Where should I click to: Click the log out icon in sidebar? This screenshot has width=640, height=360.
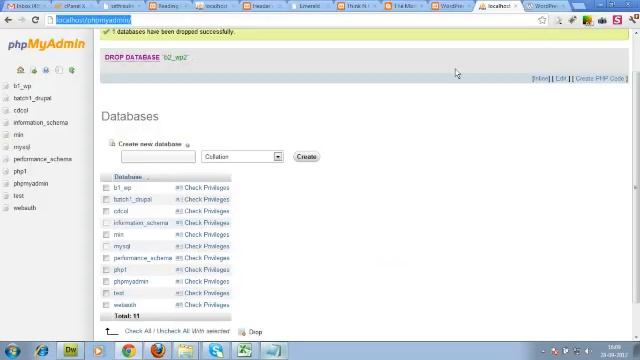pyautogui.click(x=34, y=70)
